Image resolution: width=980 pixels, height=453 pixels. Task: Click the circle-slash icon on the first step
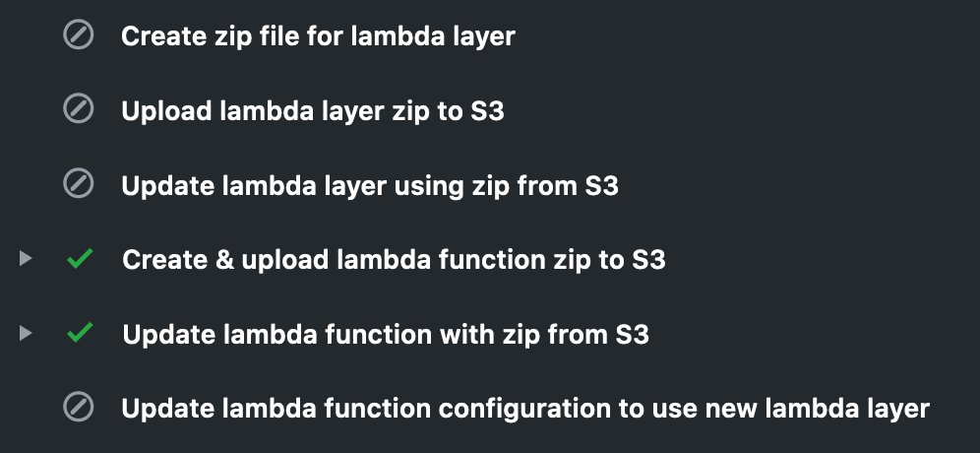coord(78,36)
